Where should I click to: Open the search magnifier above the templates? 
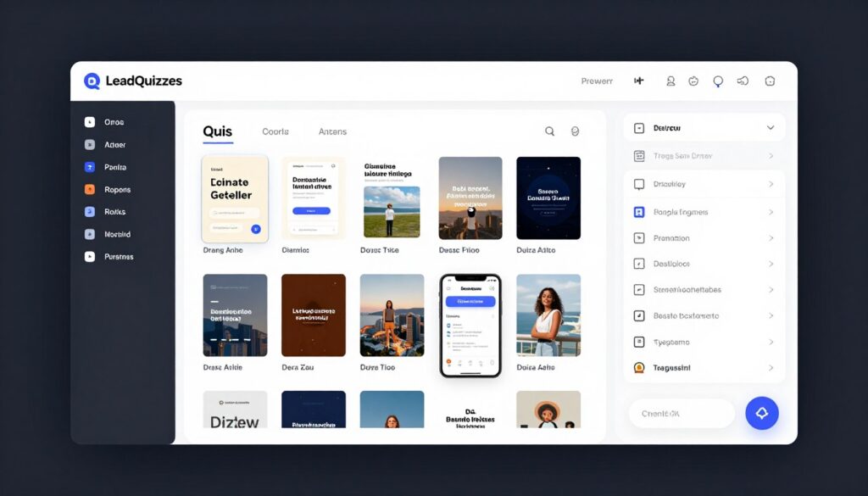click(x=549, y=131)
